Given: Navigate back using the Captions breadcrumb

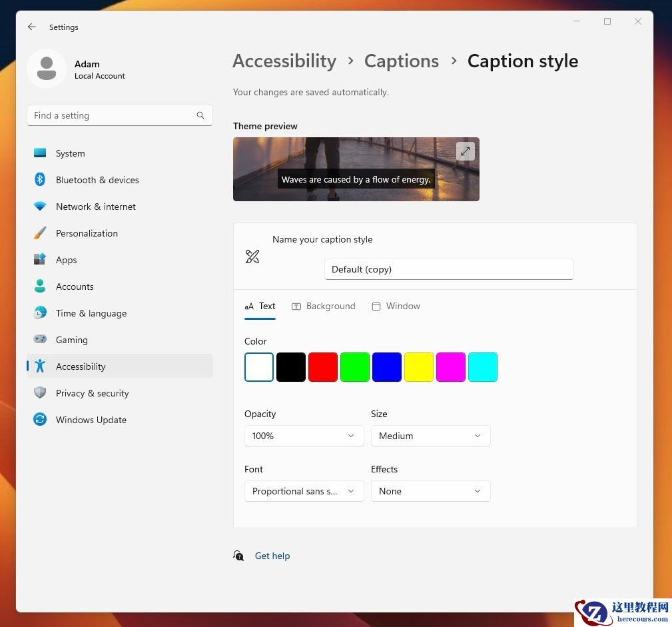Looking at the screenshot, I should point(401,61).
